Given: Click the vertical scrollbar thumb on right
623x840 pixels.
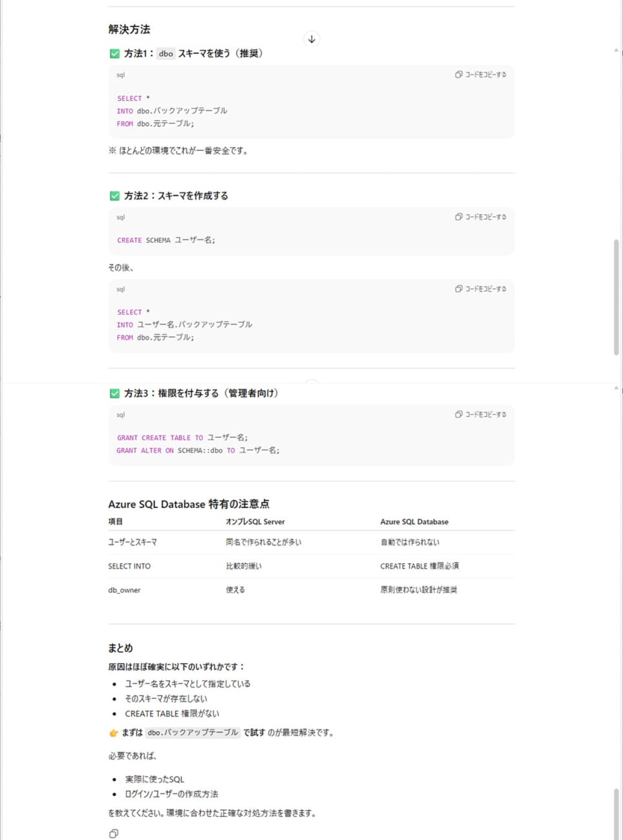Looking at the screenshot, I should [616, 297].
